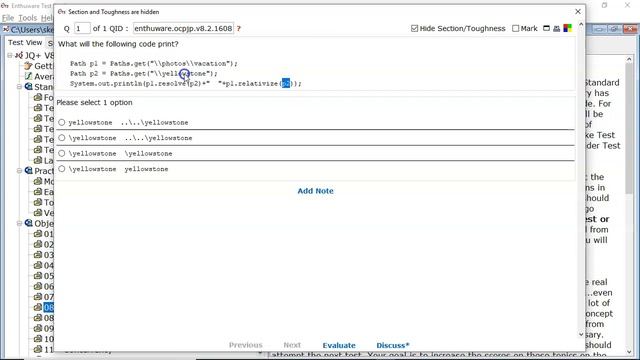This screenshot has width=640, height=360.
Task: Click the 07 objective test icon
Action: (38, 297)
